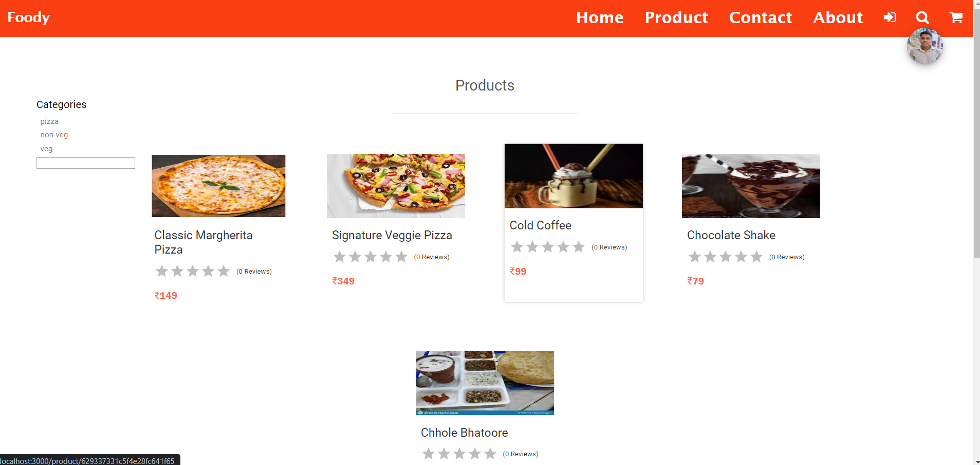Go to the Home menu item
The image size is (980, 465).
[600, 17]
